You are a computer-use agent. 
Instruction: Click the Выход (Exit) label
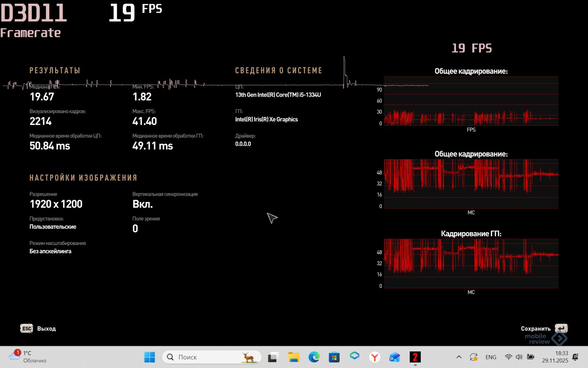(x=46, y=329)
